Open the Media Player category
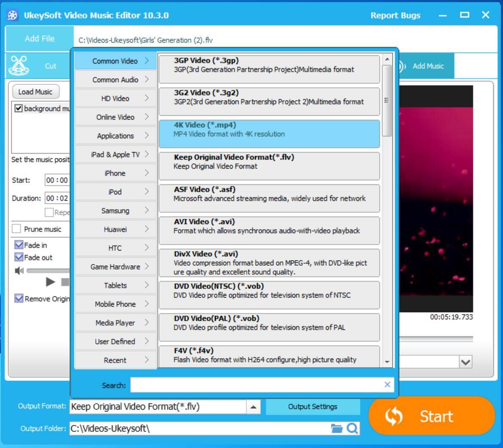 [x=116, y=322]
